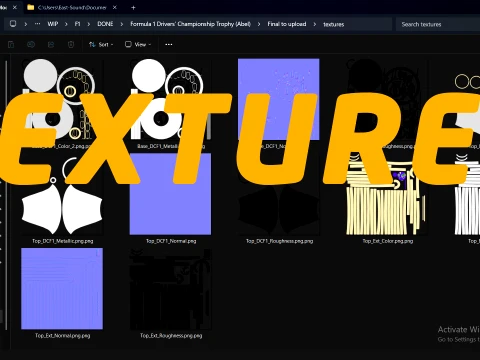480x360 pixels.
Task: Select the folder-icon tab showing the C:\Users path
Action: (72, 7)
